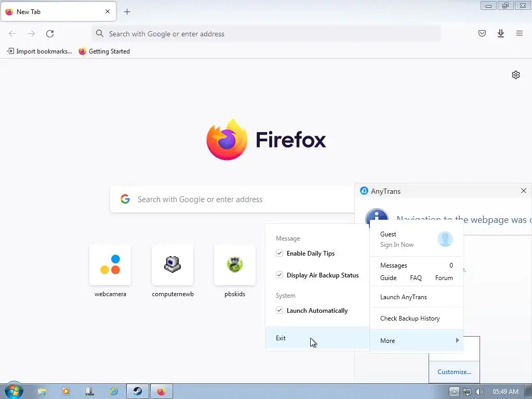
Task: Click the address bar magnifier icon
Action: [x=99, y=33]
